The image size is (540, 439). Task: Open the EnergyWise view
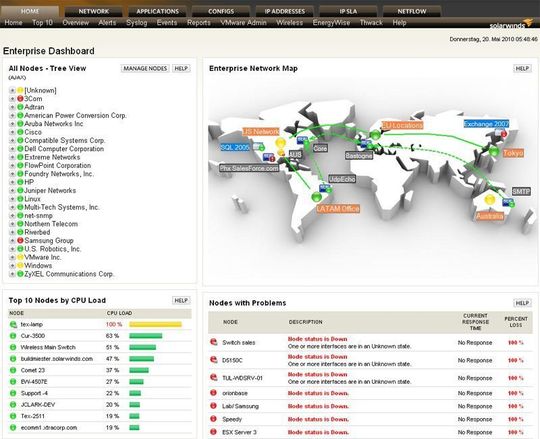click(331, 23)
